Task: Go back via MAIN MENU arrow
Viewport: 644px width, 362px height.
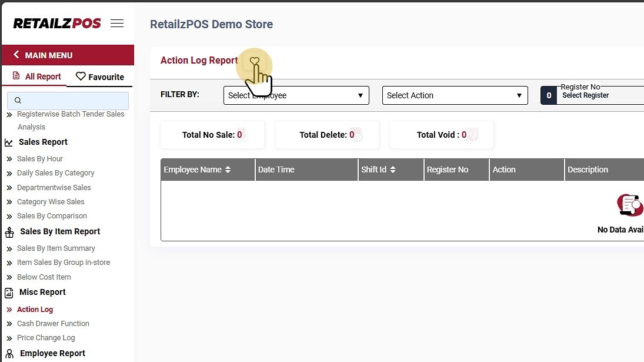Action: 16,55
